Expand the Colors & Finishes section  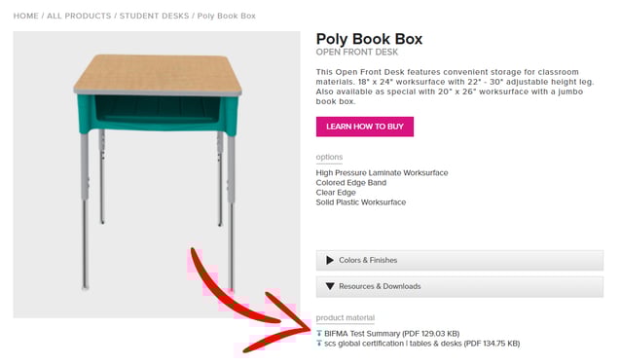click(459, 260)
